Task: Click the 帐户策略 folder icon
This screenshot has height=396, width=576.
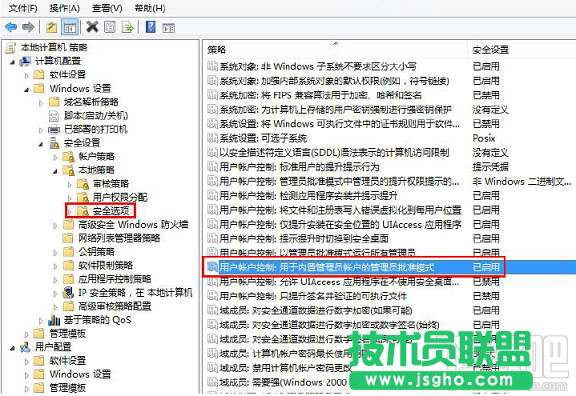Action: click(68, 157)
